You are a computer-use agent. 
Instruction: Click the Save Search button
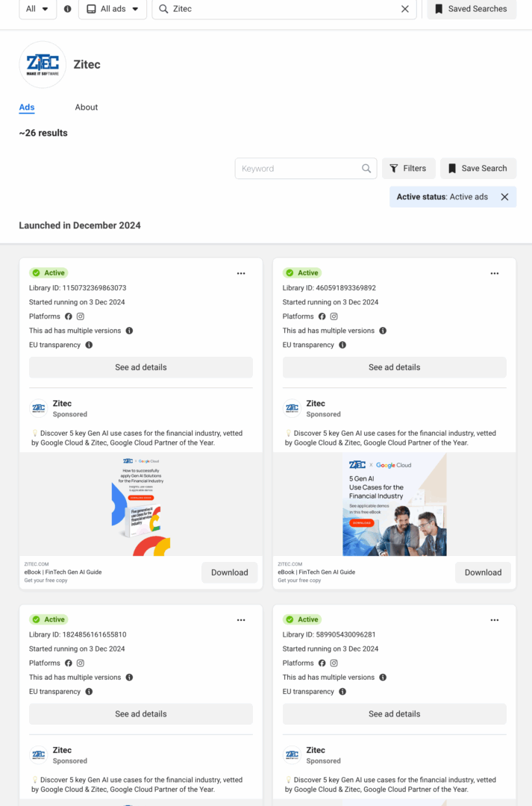click(478, 169)
